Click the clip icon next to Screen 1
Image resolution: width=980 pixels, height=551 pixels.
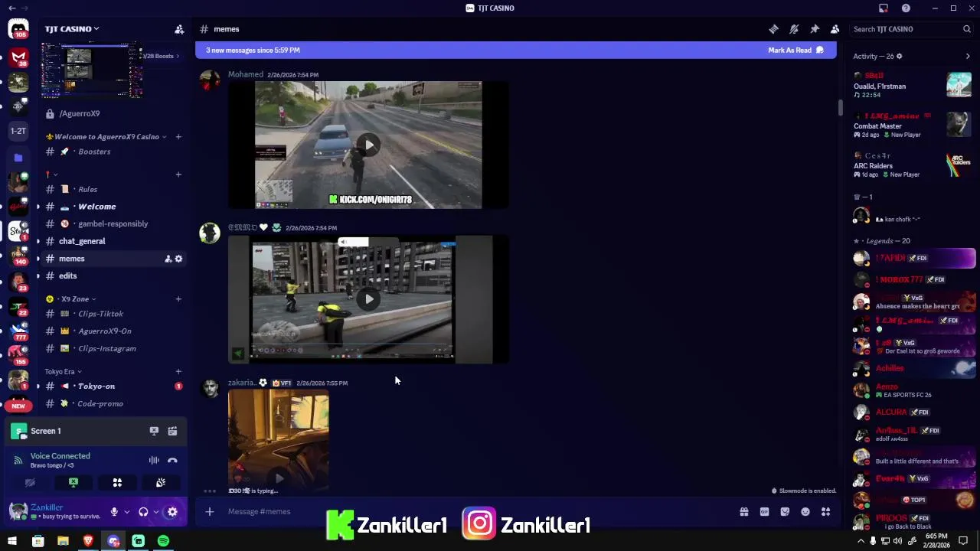coord(173,431)
